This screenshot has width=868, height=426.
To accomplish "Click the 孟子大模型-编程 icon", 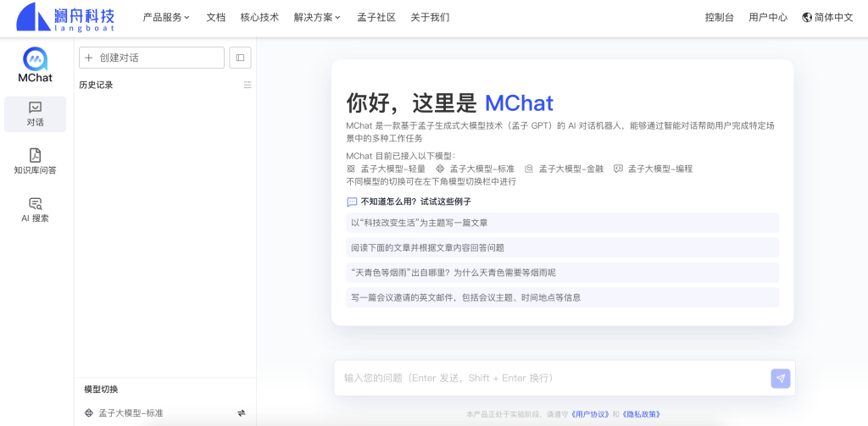I will [618, 169].
